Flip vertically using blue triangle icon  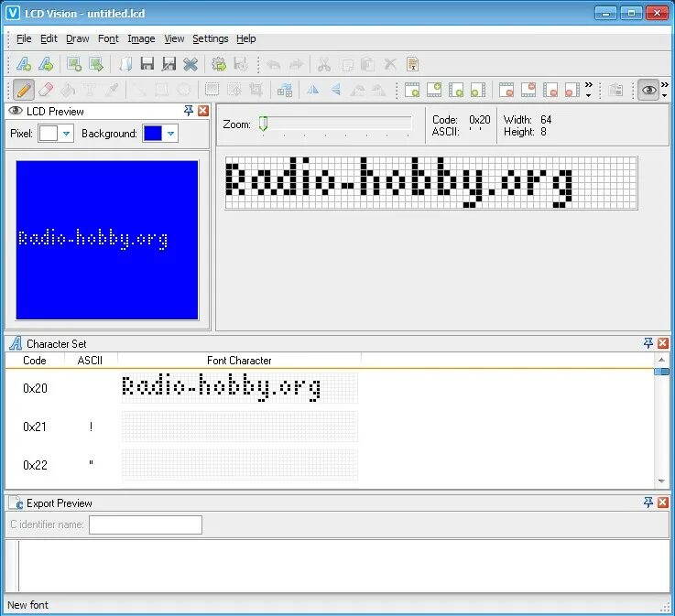(335, 90)
